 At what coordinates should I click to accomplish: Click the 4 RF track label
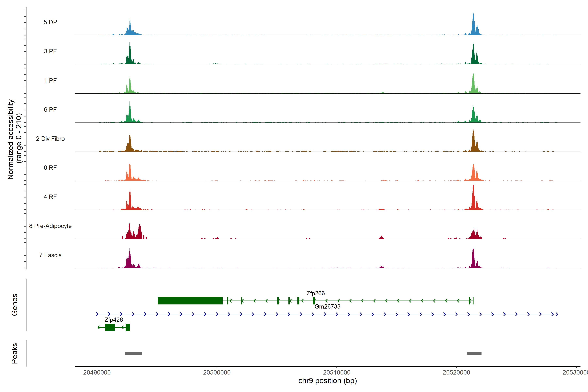(x=50, y=197)
